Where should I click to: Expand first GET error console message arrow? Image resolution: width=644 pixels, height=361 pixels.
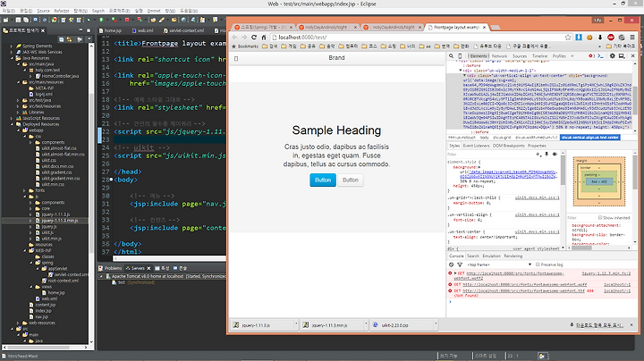[455, 273]
